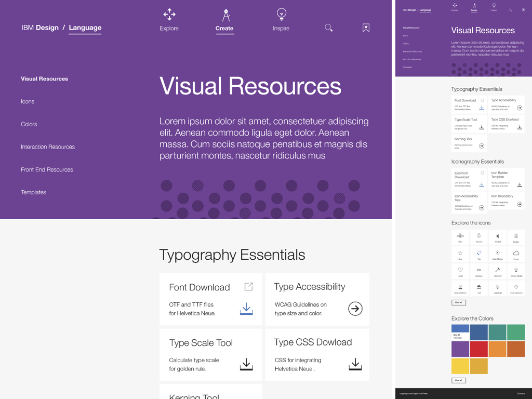Pick the dark blue color swatch
The image size is (532, 399).
[x=478, y=332]
